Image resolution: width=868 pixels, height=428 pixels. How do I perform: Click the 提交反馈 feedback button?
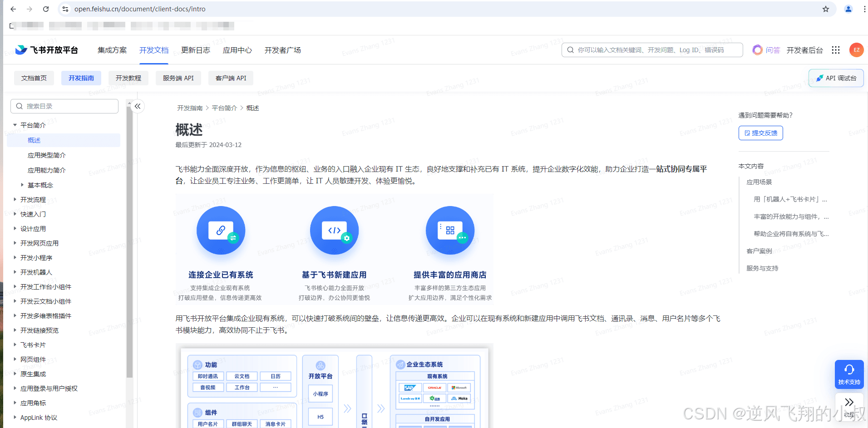pos(761,133)
